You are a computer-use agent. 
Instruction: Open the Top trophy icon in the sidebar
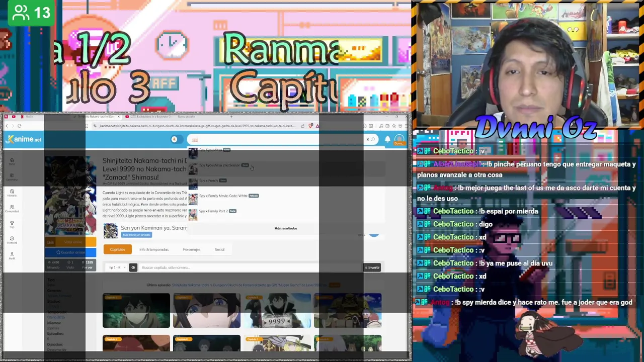(x=12, y=224)
